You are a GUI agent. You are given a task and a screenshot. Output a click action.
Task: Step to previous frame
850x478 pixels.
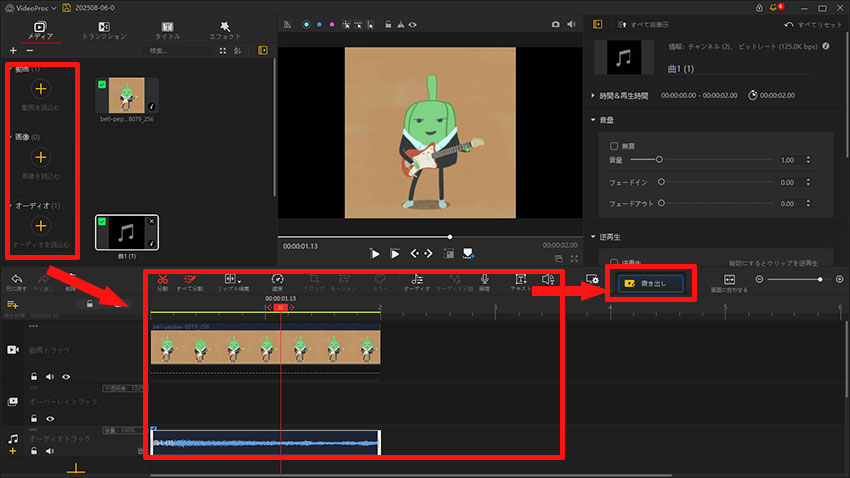pyautogui.click(x=415, y=253)
